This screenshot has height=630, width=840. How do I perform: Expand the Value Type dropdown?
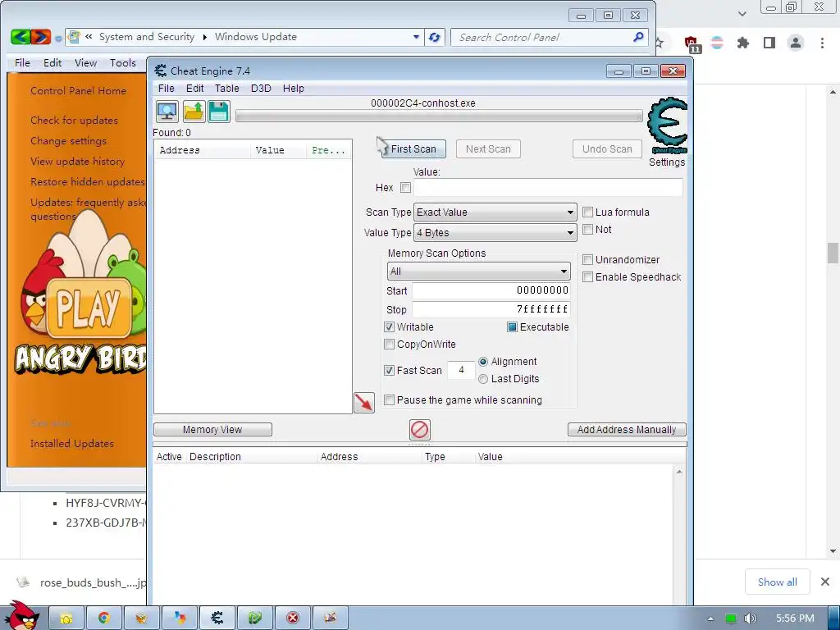(495, 232)
